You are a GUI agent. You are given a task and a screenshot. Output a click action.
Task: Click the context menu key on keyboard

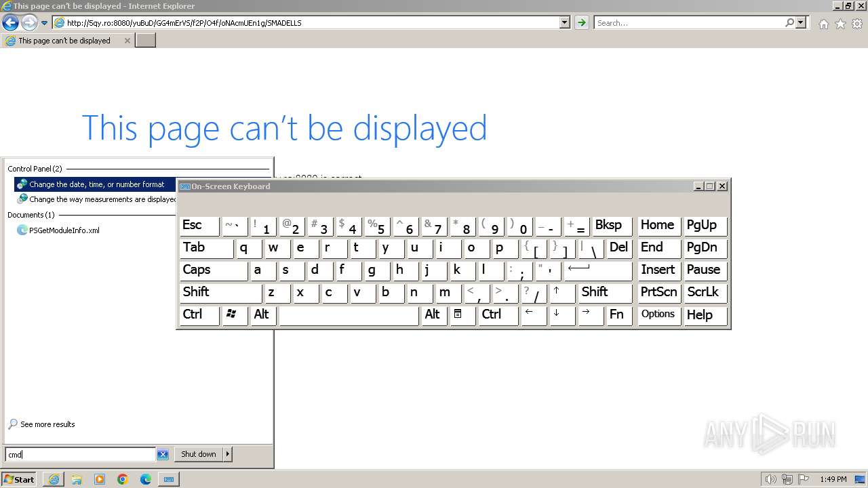point(462,315)
